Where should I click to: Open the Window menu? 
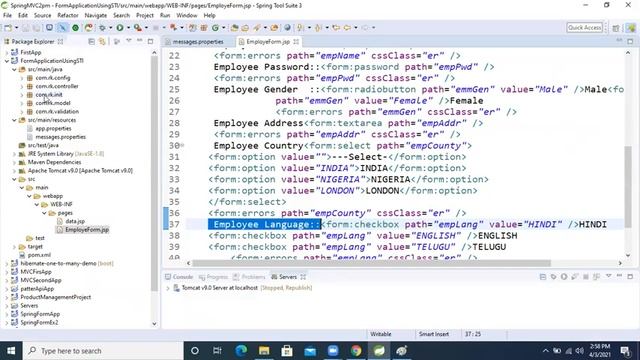tap(187, 16)
